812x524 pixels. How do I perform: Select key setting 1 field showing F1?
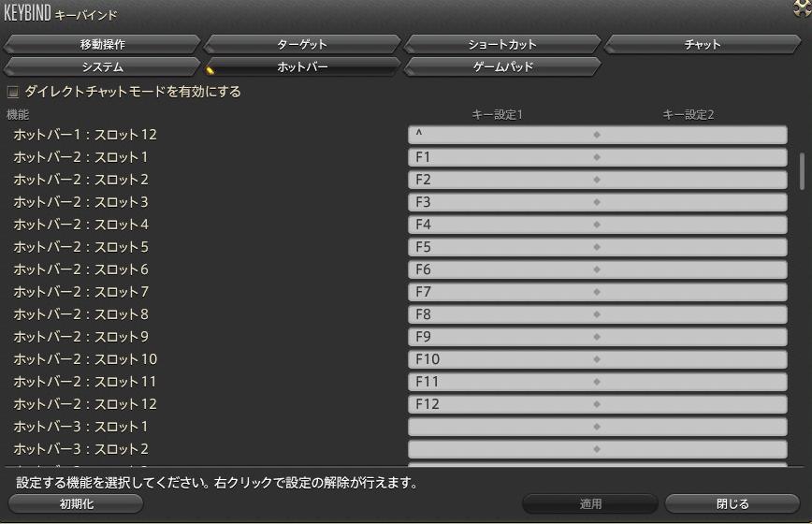[502, 157]
